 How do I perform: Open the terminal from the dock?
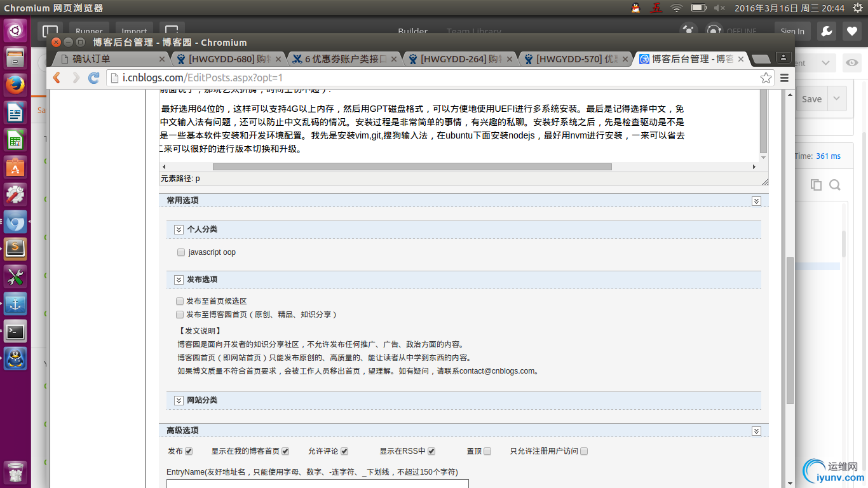click(15, 331)
